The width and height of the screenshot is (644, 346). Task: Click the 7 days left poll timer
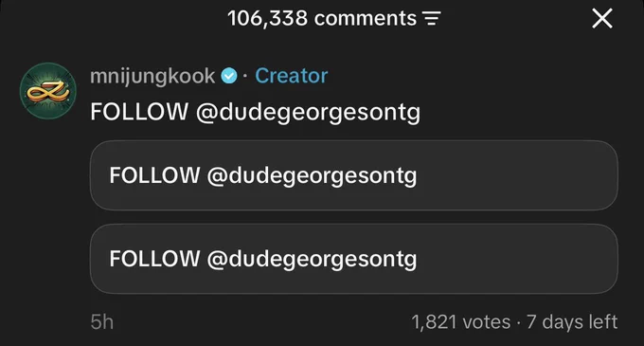(572, 321)
